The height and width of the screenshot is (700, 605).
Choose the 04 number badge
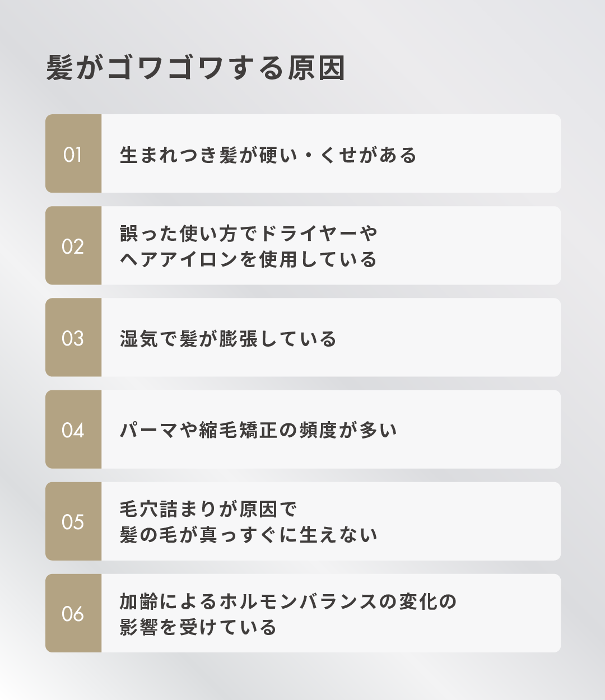pos(73,430)
